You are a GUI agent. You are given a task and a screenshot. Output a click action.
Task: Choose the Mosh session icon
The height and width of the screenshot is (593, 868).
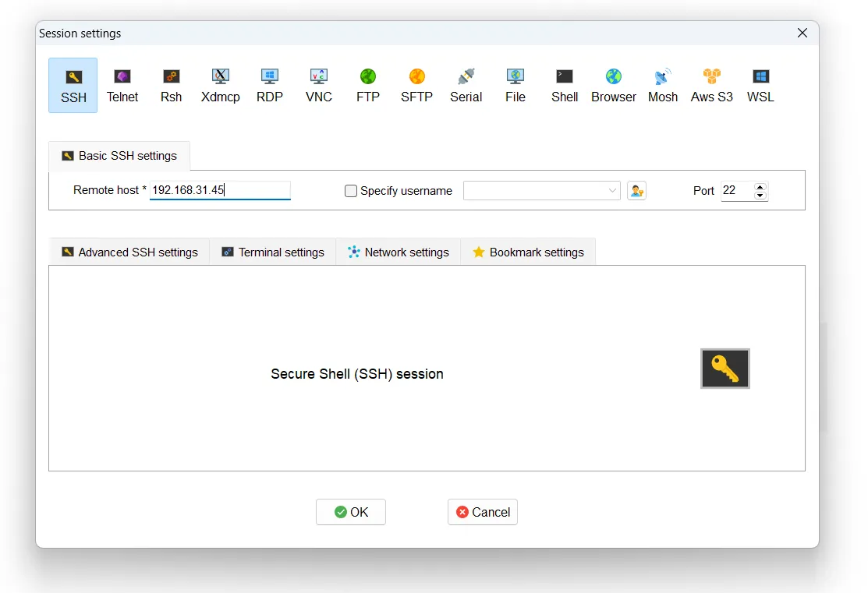(663, 85)
